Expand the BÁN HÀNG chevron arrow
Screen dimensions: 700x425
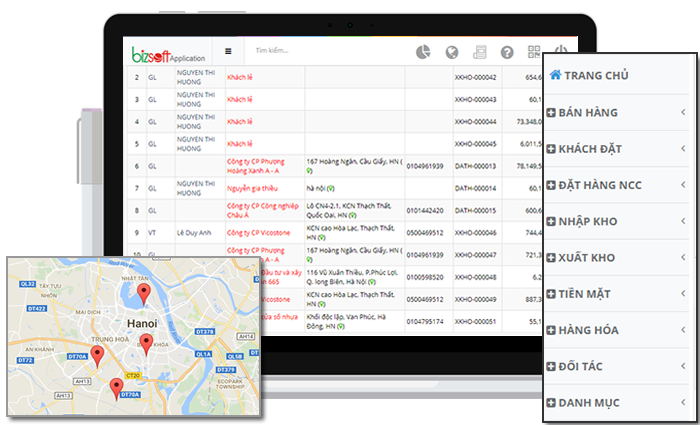pos(682,113)
